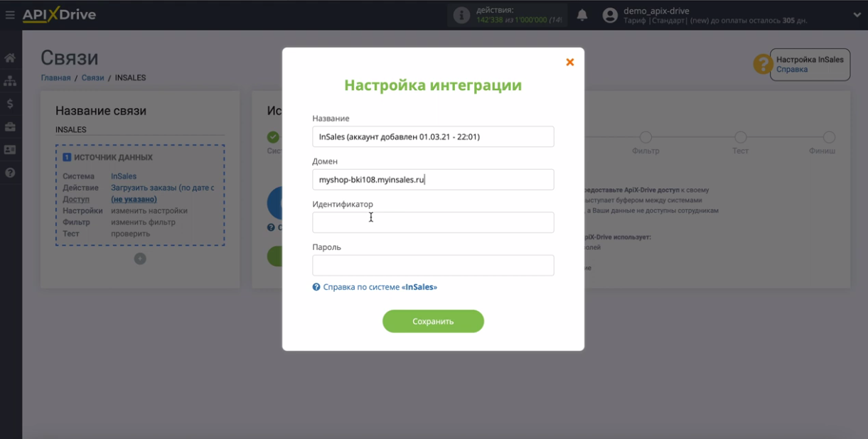Screen dimensions: 868x439
Task: Focus the Идентификатор input field
Action: 433,222
